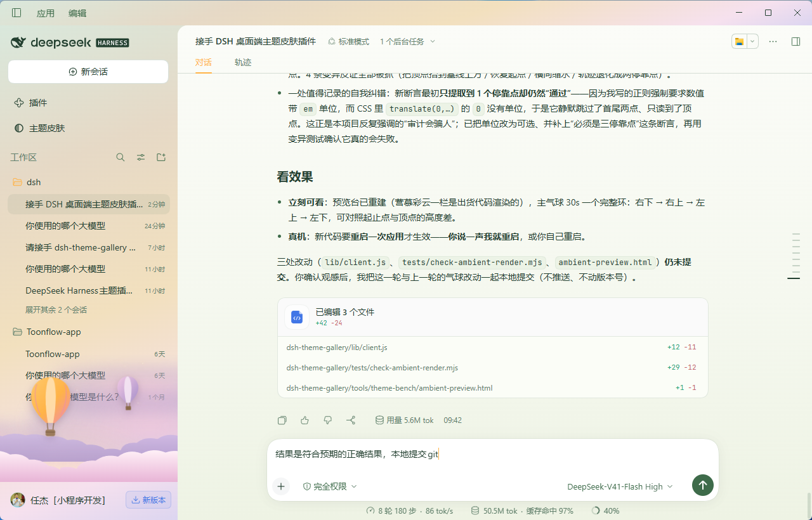Open the 标准模式 mode selector
812x520 pixels.
(348, 41)
